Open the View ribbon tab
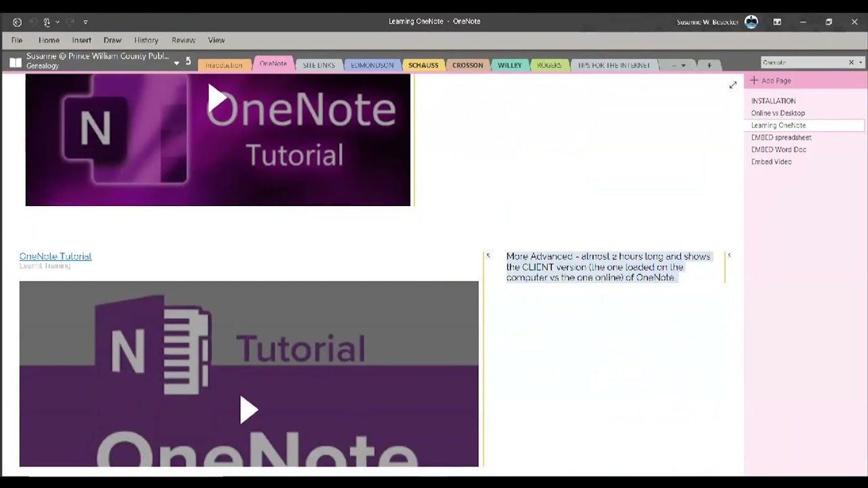The height and width of the screenshot is (488, 868). click(x=216, y=41)
